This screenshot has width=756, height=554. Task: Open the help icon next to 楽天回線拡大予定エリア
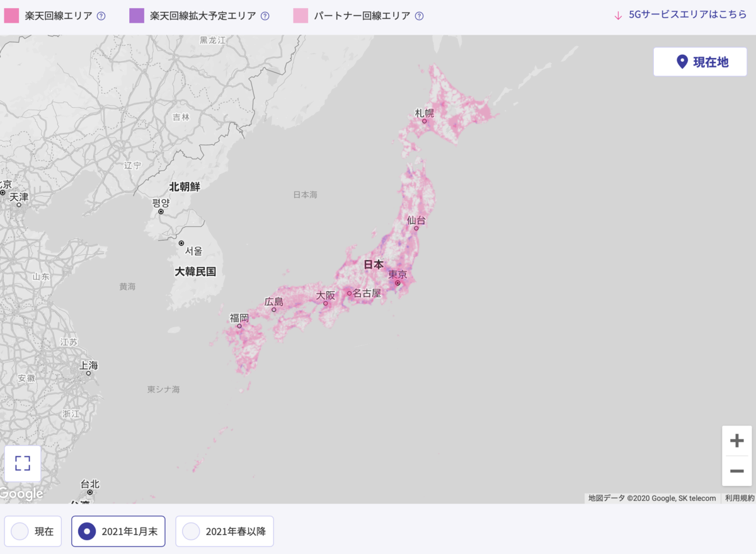coord(265,16)
